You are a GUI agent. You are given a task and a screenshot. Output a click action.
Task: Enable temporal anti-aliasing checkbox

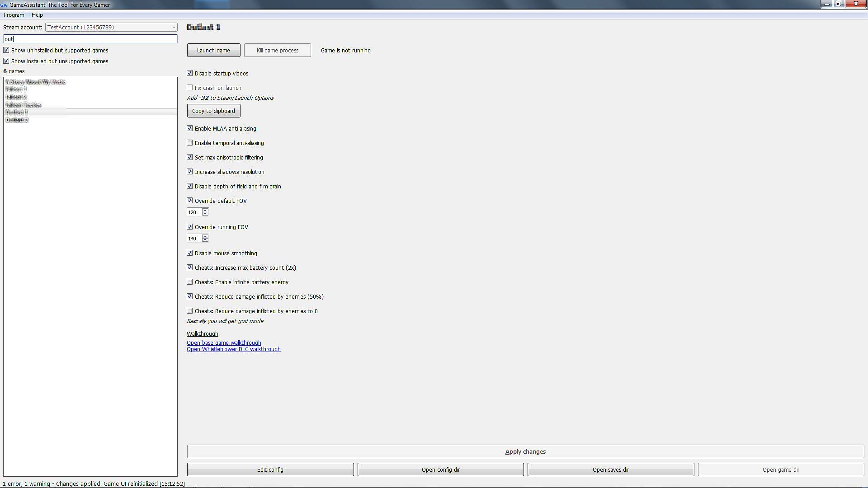(190, 143)
